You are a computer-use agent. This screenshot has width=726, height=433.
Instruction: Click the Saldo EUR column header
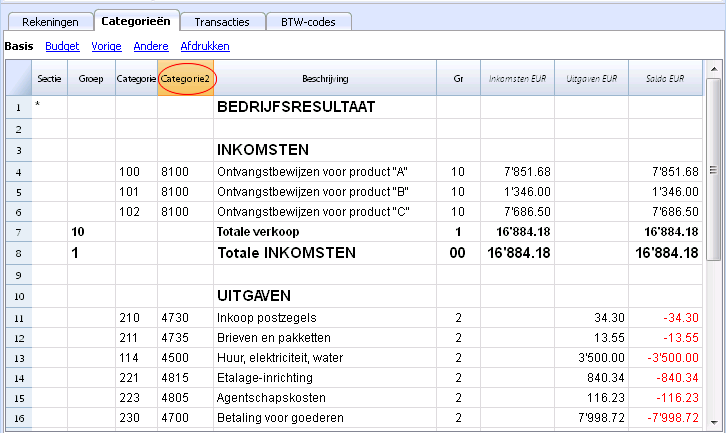[x=665, y=78]
